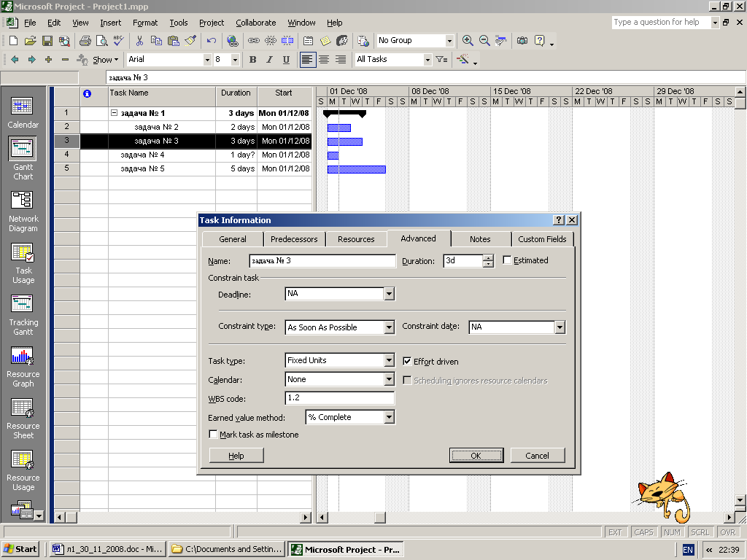Click the AutoFilter funnel icon

441,60
